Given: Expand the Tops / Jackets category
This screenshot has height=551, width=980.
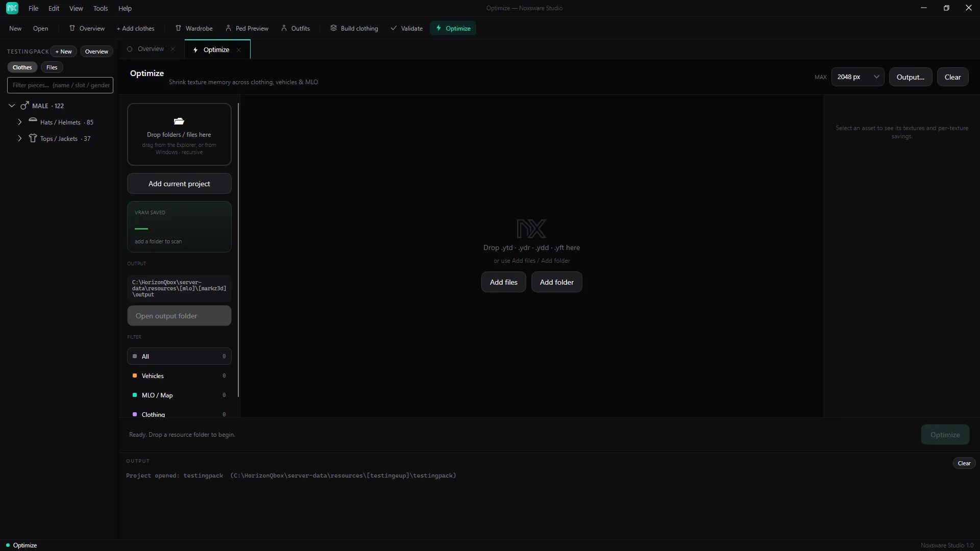Looking at the screenshot, I should click(x=20, y=138).
